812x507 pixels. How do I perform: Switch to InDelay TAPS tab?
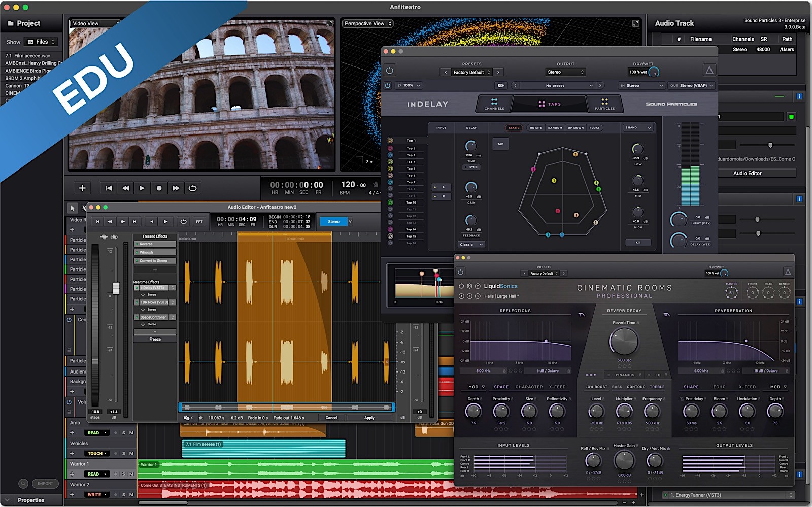tap(549, 104)
